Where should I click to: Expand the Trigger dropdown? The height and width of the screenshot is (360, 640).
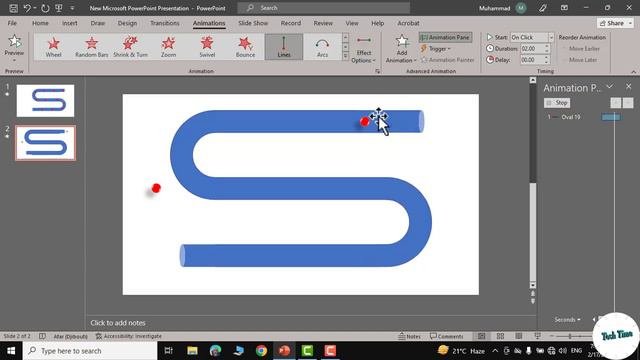click(436, 49)
